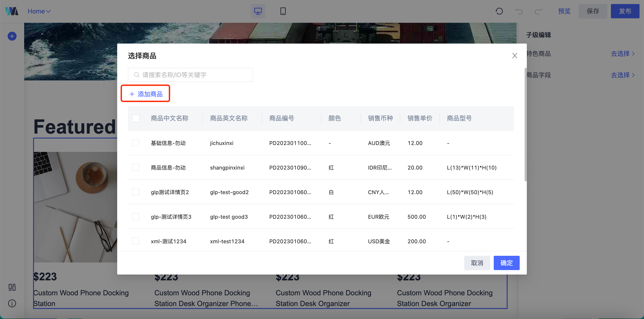Switch to mobile device view icon
This screenshot has width=644, height=319.
(x=283, y=11)
